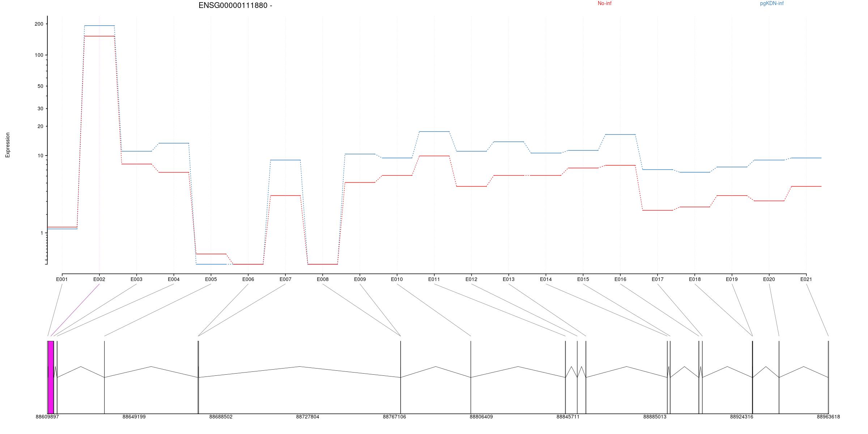Click blue pgKDN-inf segment above E004
868x434 pixels.
pyautogui.click(x=174, y=143)
